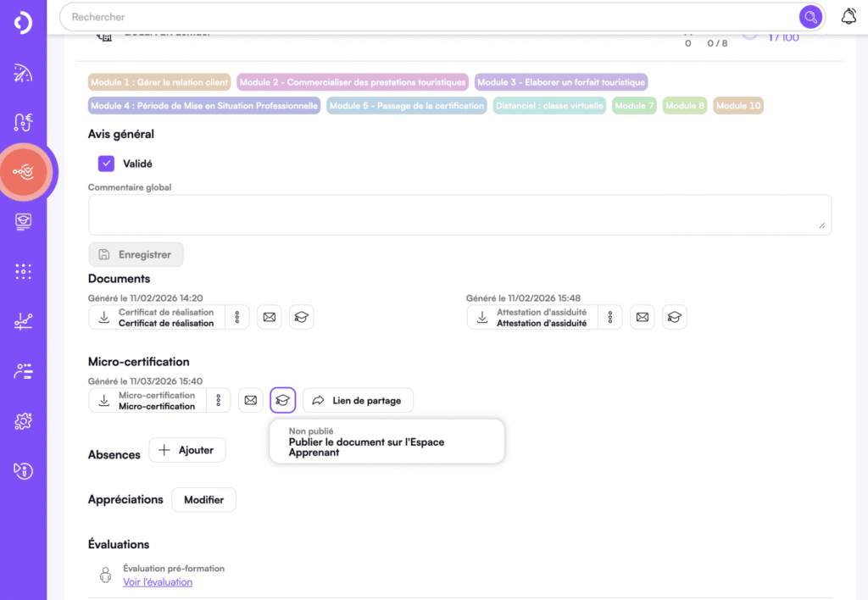Open the settings gear icon in the sidebar
Image resolution: width=868 pixels, height=600 pixels.
coord(23,421)
